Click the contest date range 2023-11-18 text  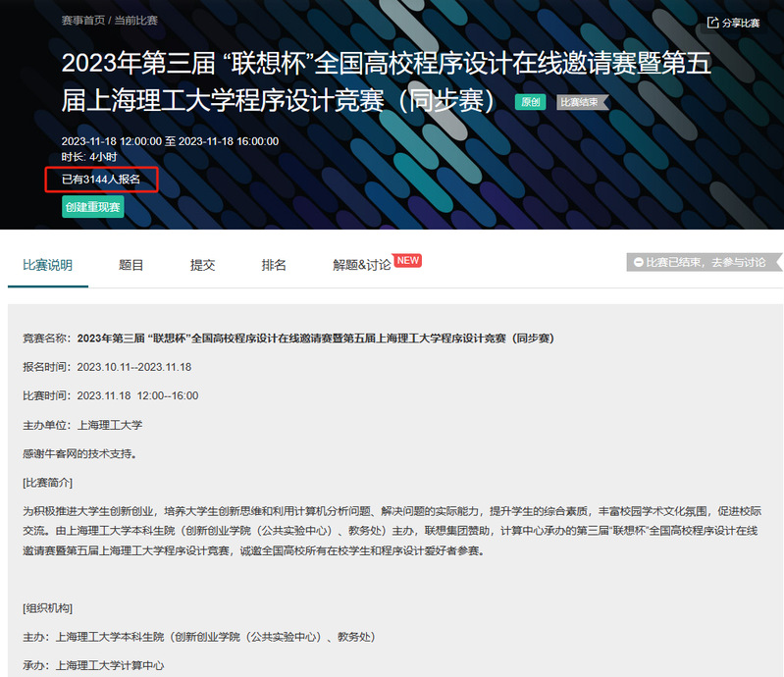[x=170, y=141]
